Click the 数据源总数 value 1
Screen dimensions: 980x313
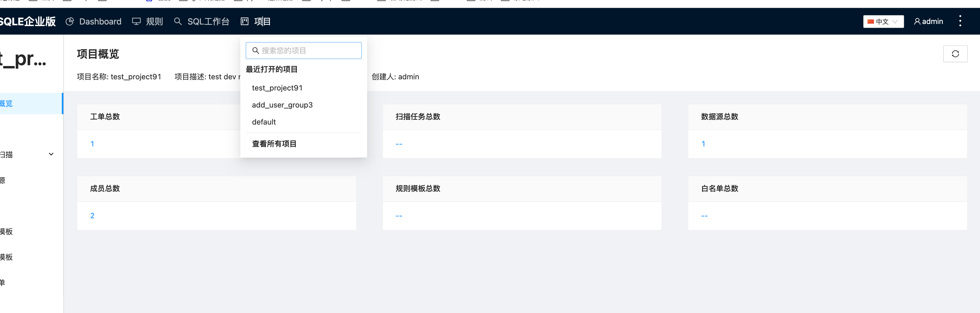pyautogui.click(x=703, y=144)
